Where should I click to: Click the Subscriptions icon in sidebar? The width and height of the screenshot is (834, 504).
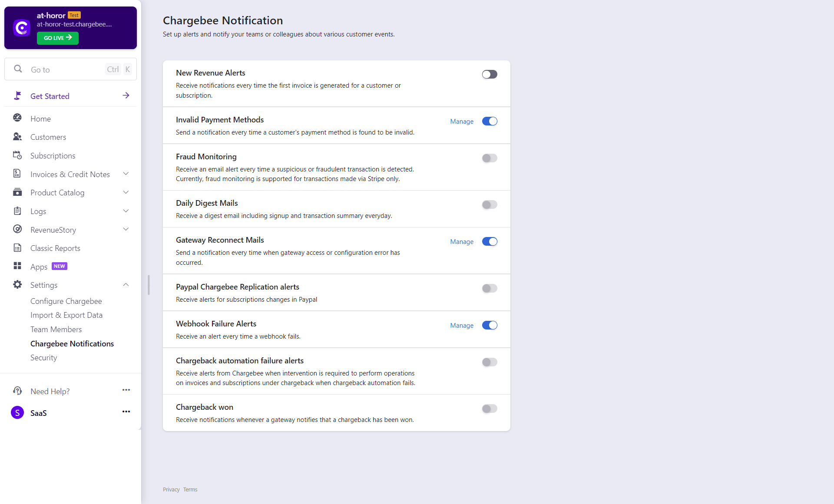coord(17,155)
